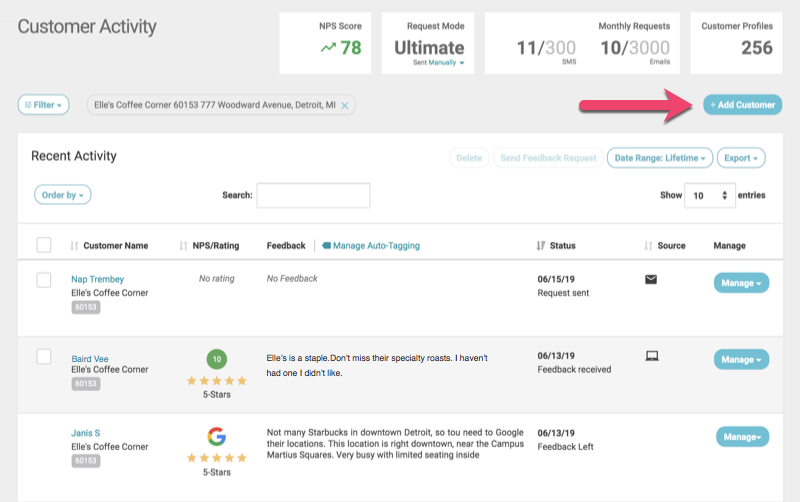Open the Order by dropdown
800x502 pixels.
tap(62, 195)
